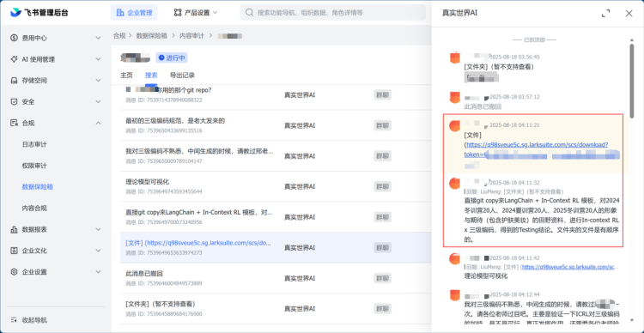Click the 费用中心 coin icon
644x333 pixels.
point(14,38)
